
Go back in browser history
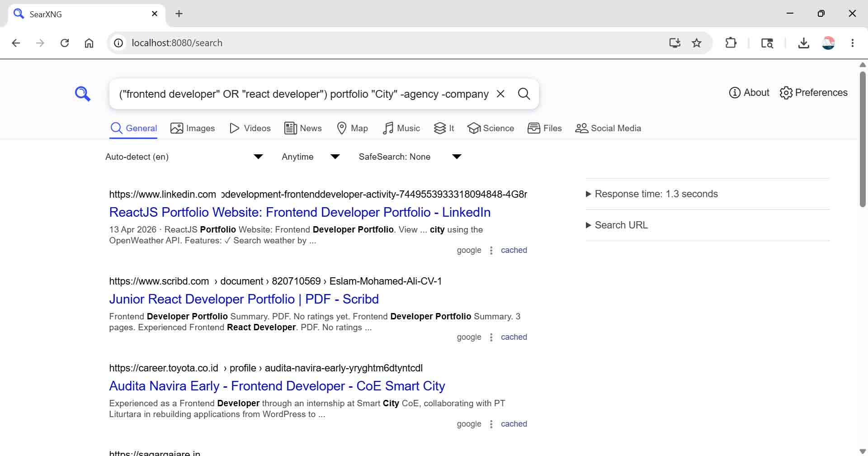(16, 43)
